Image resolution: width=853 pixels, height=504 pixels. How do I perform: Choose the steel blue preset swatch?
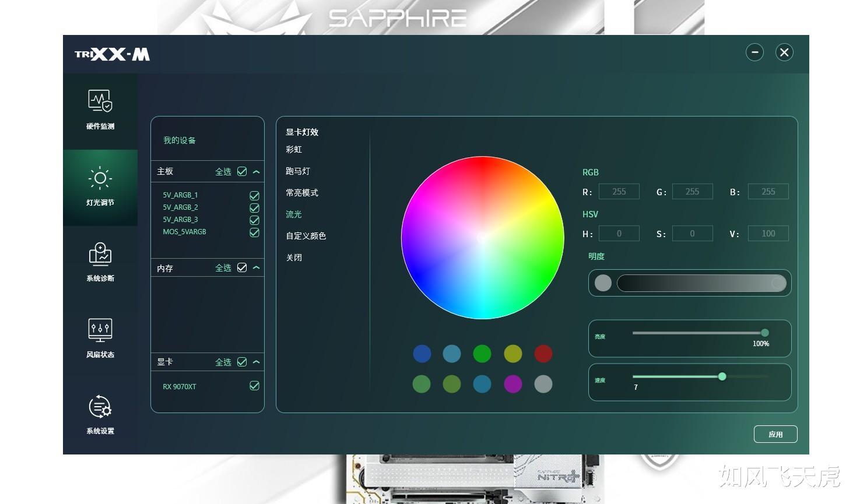coord(452,354)
